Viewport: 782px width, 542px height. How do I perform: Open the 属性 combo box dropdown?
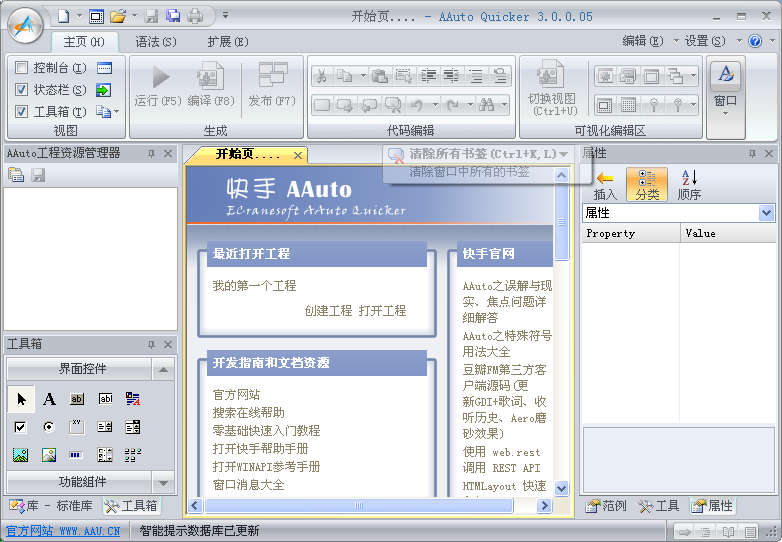[767, 213]
